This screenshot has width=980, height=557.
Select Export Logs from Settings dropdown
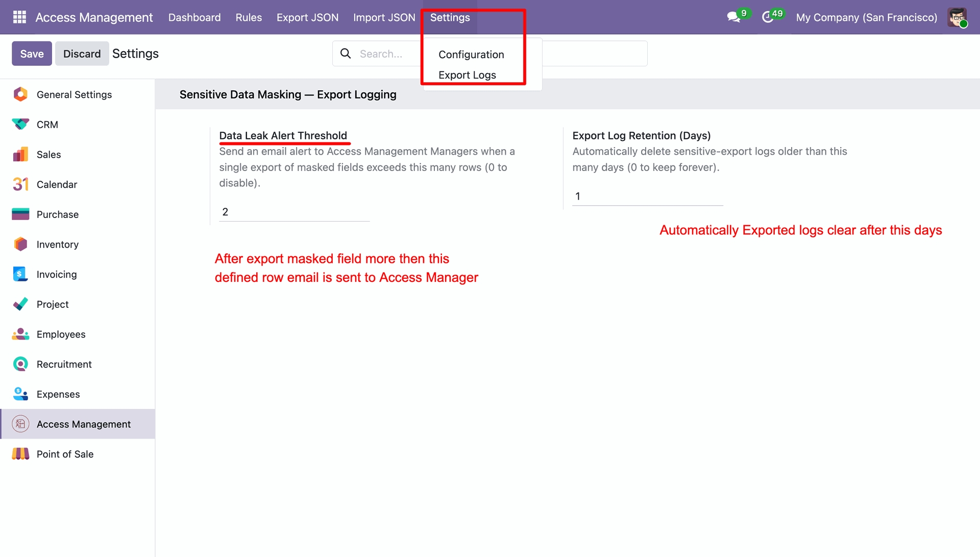tap(467, 75)
